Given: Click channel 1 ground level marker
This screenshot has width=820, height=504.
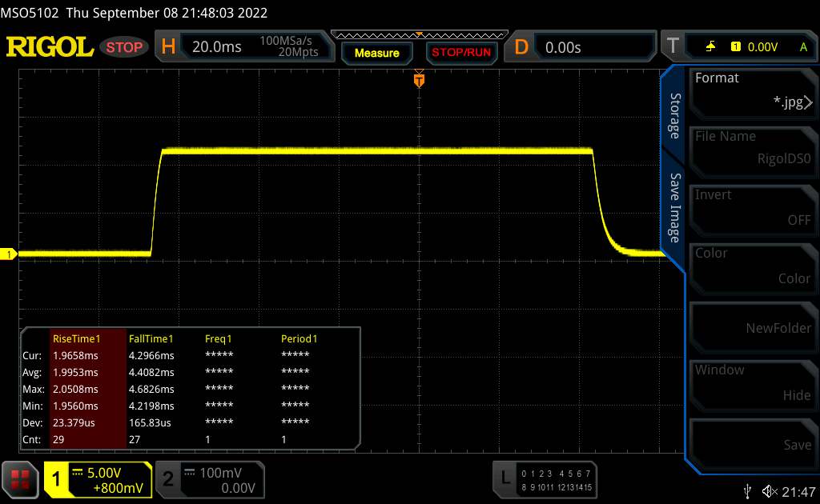Looking at the screenshot, I should click(x=8, y=254).
